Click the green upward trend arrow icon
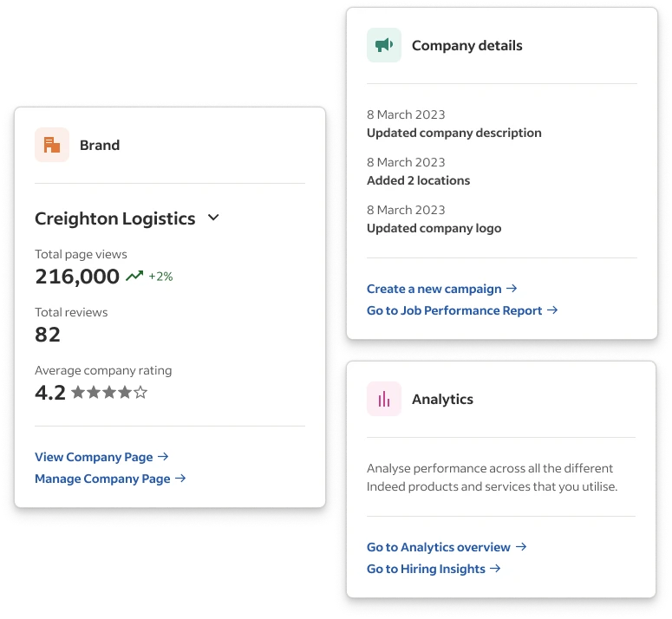The image size is (672, 619). tap(134, 277)
